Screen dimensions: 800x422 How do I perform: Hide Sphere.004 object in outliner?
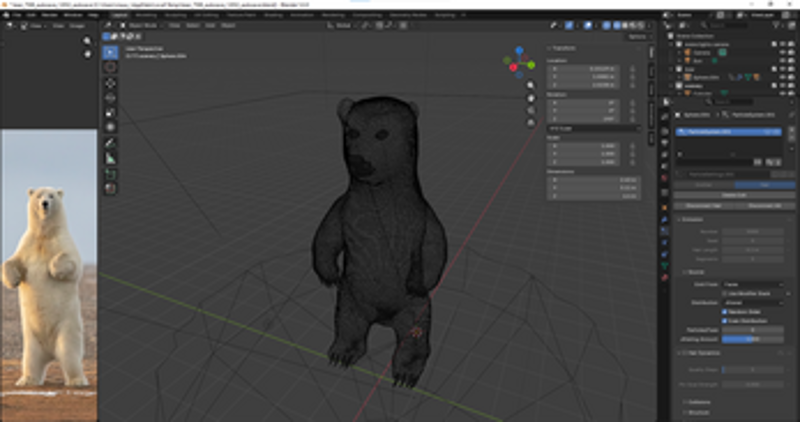pos(783,77)
